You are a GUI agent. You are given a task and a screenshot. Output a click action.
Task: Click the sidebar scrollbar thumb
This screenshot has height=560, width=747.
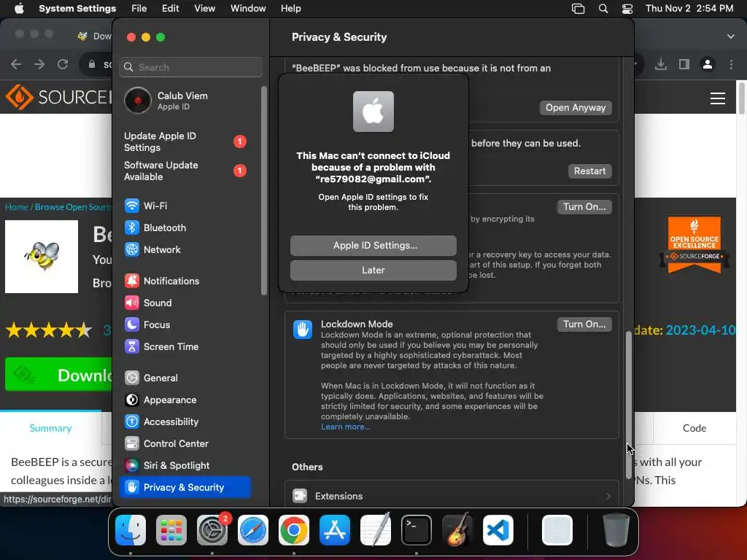tap(264, 190)
